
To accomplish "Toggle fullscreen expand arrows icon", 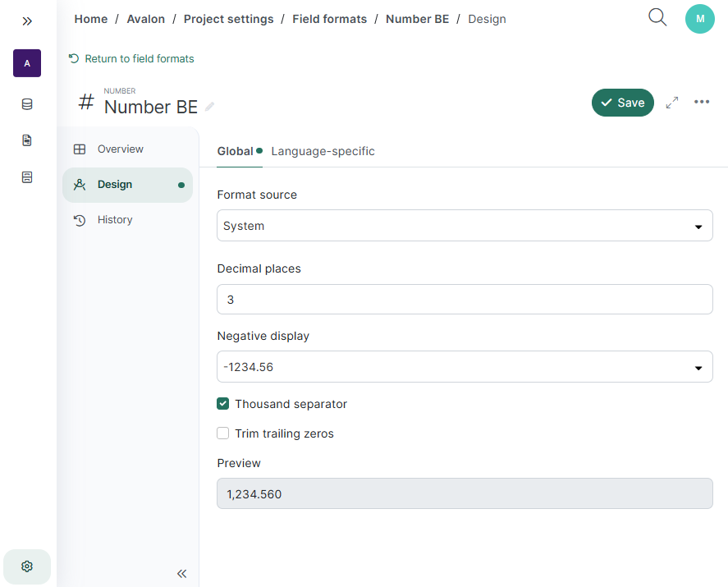I will [x=672, y=103].
